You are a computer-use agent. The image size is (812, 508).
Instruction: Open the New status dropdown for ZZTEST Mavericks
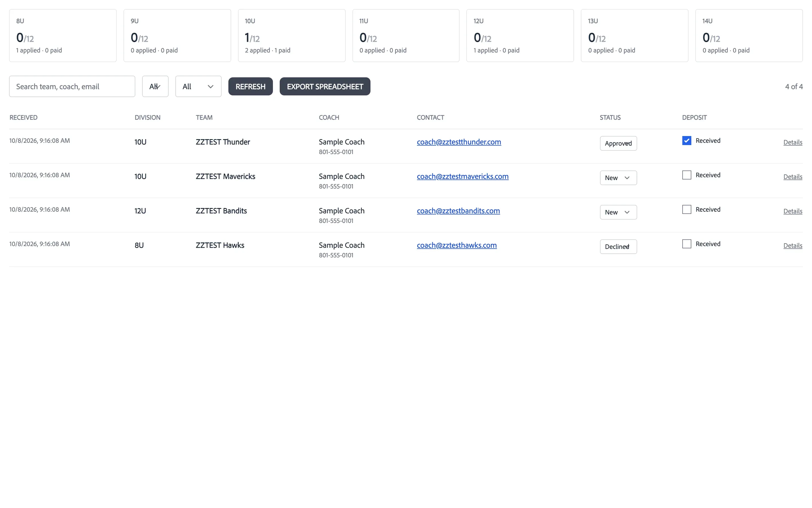pyautogui.click(x=618, y=178)
